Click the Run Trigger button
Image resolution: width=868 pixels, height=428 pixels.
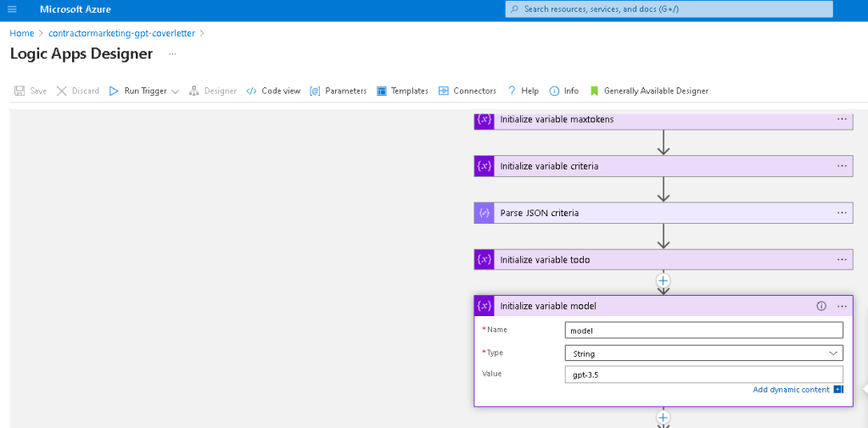pyautogui.click(x=138, y=91)
